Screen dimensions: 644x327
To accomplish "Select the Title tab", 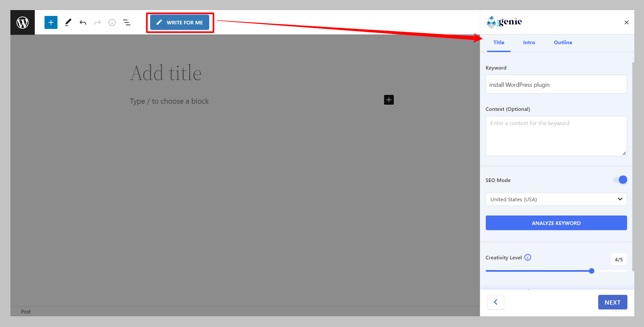I will (499, 43).
